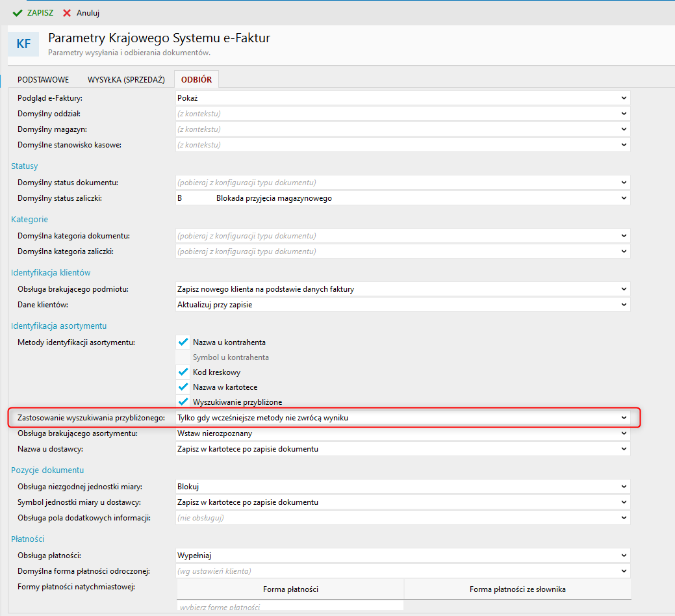Open the 'Obsługa brakującego podmiotu' dropdown
675x616 pixels.
tap(624, 289)
